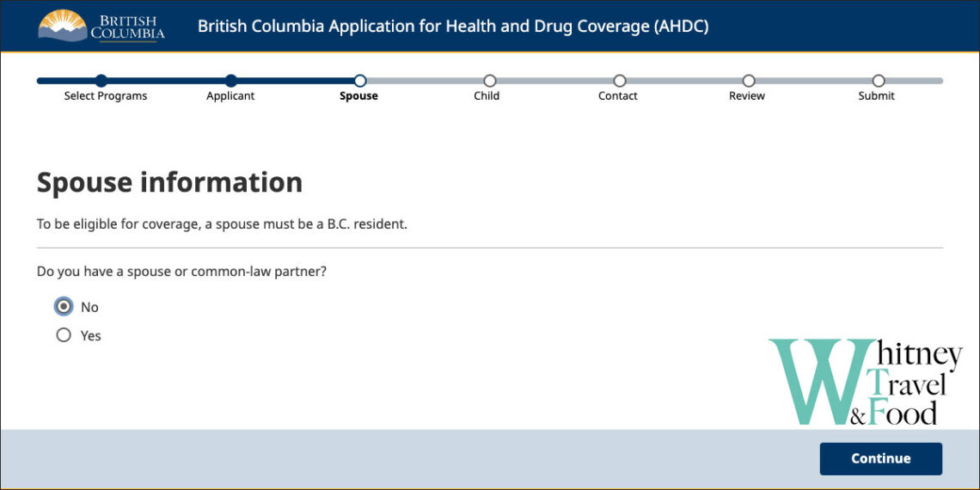980x490 pixels.
Task: Click the "Yes" option label text
Action: coord(91,336)
